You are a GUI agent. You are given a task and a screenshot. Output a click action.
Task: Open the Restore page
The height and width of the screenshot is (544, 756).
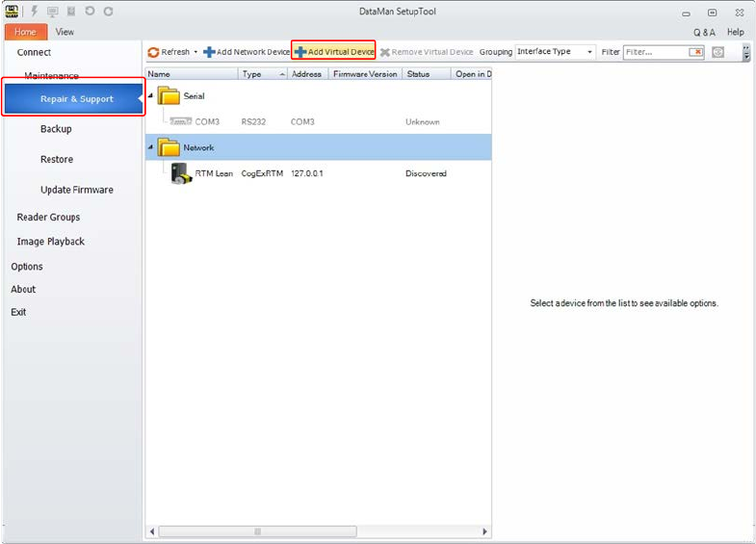tap(57, 159)
